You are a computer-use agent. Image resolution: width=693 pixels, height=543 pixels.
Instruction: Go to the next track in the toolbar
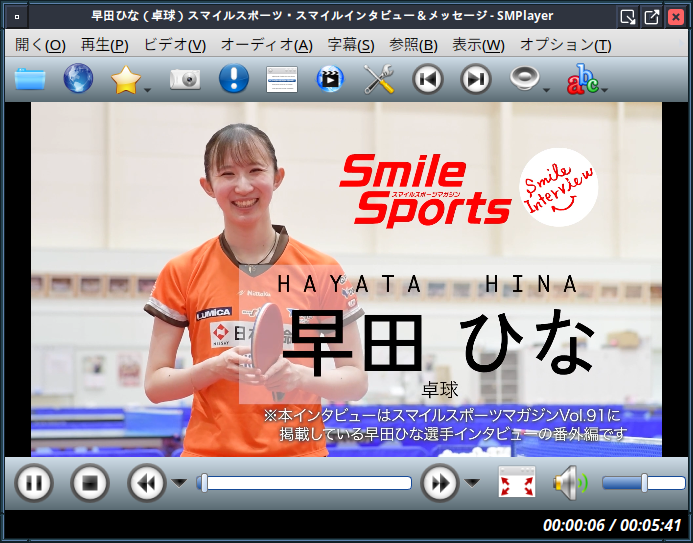pyautogui.click(x=476, y=80)
